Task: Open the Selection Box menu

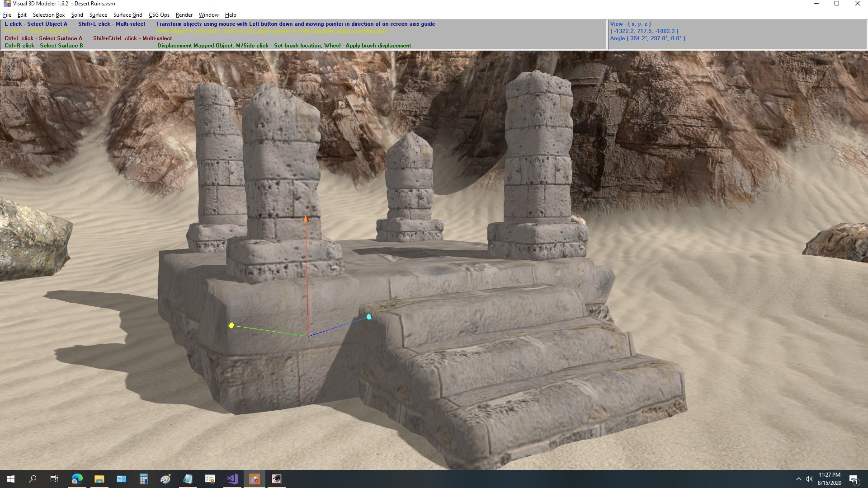Action: (48, 14)
